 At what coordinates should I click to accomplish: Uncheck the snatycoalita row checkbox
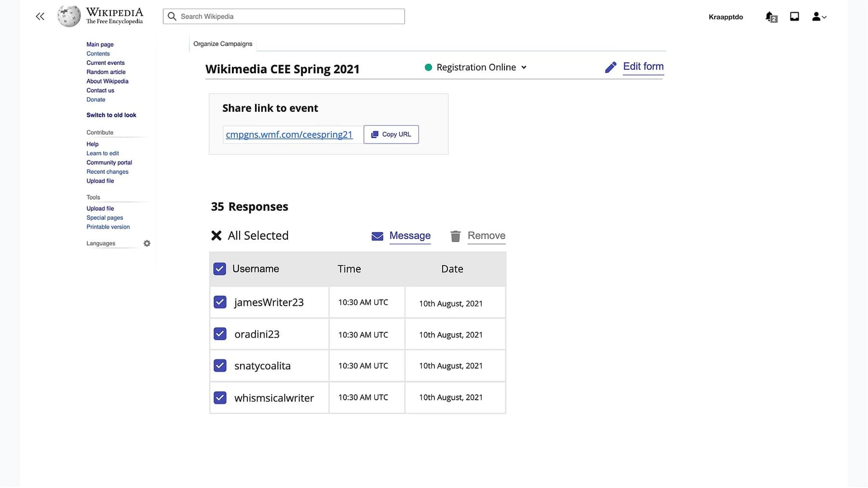[x=220, y=366]
